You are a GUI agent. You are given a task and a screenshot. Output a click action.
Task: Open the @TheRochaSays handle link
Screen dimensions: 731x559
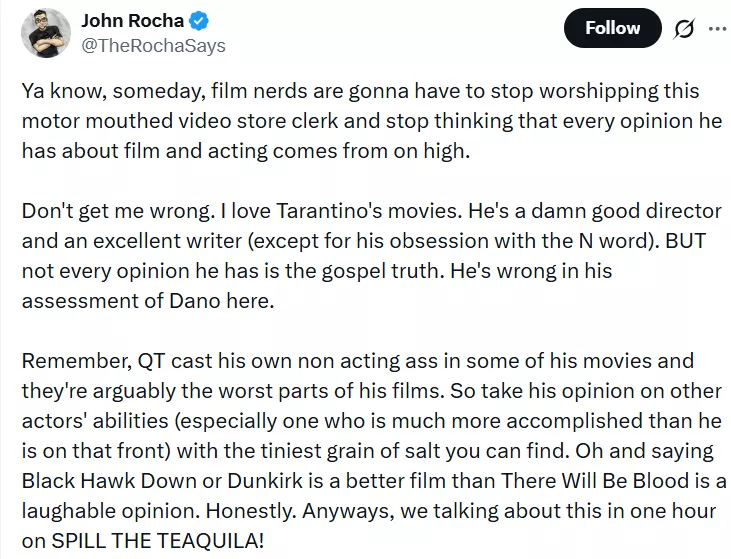pos(152,45)
